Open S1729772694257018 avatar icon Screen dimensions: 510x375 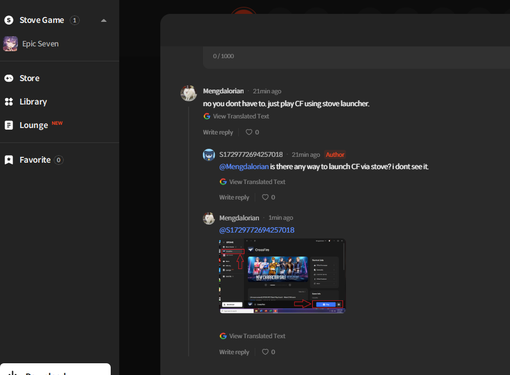(x=209, y=155)
